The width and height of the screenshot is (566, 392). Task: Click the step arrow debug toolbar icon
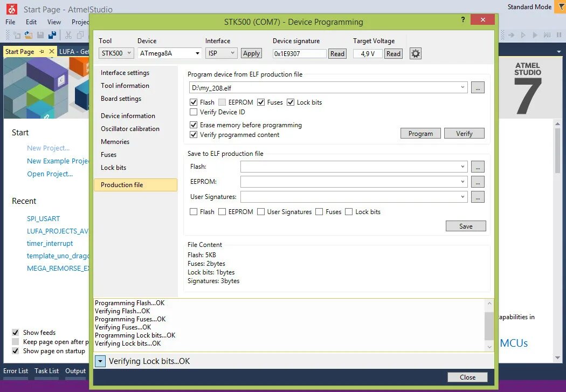tap(511, 35)
